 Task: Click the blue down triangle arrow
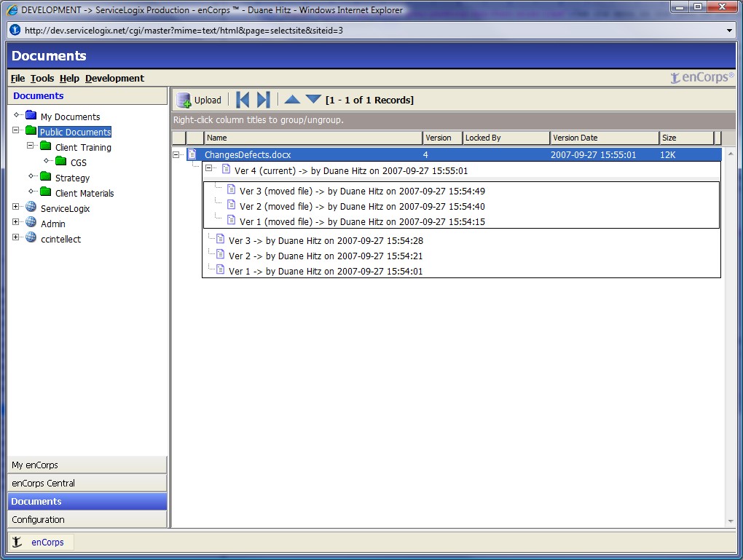point(313,98)
